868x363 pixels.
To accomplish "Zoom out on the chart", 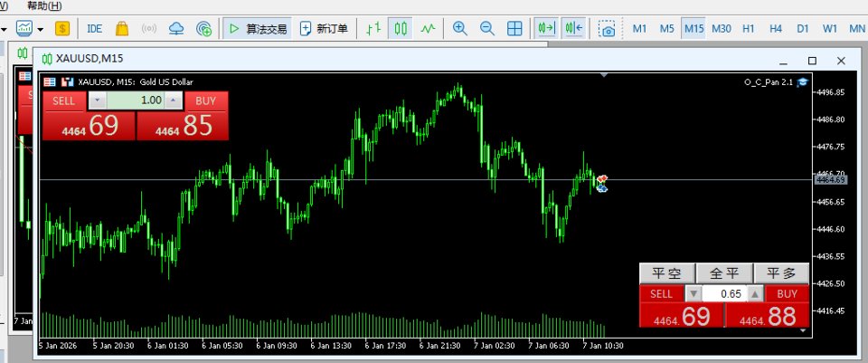I will pyautogui.click(x=486, y=28).
